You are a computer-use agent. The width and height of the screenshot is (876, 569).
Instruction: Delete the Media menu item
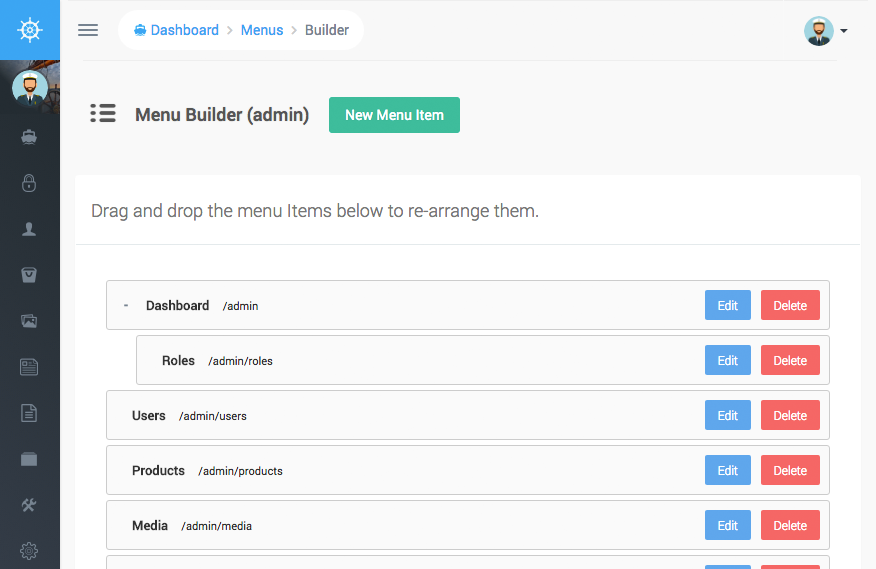(x=790, y=525)
